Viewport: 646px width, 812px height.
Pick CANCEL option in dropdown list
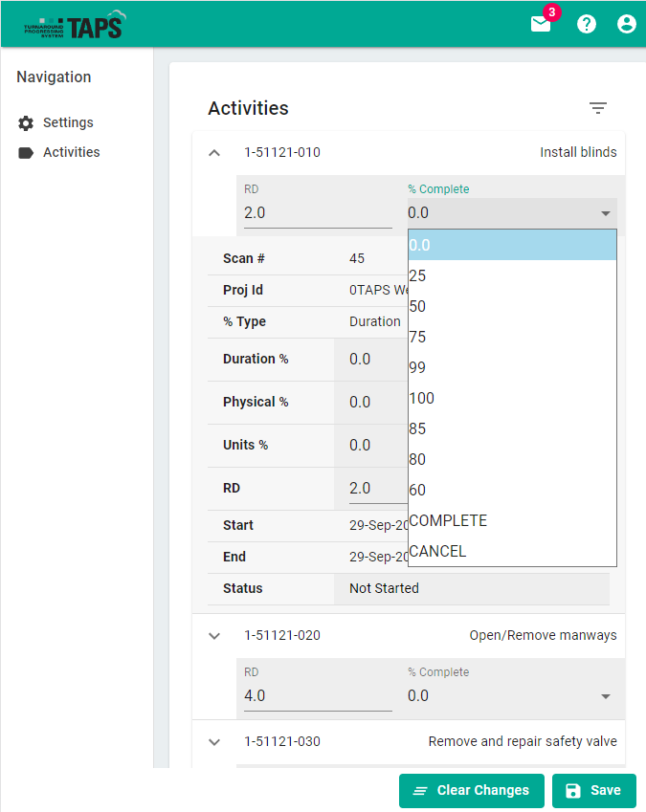coord(512,551)
